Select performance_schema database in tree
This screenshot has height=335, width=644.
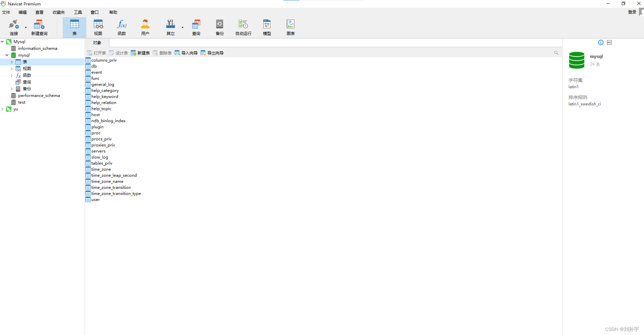[x=39, y=96]
